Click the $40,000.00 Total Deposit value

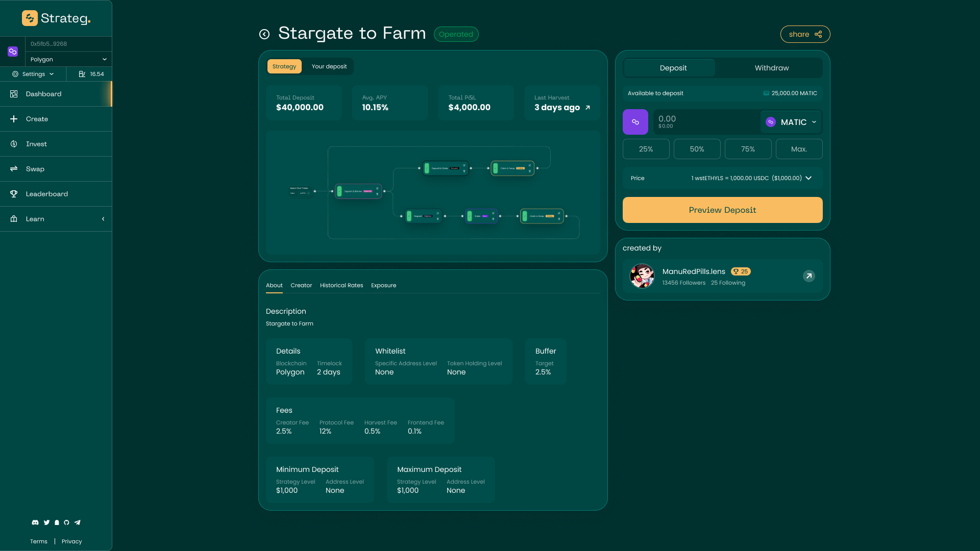pyautogui.click(x=300, y=108)
